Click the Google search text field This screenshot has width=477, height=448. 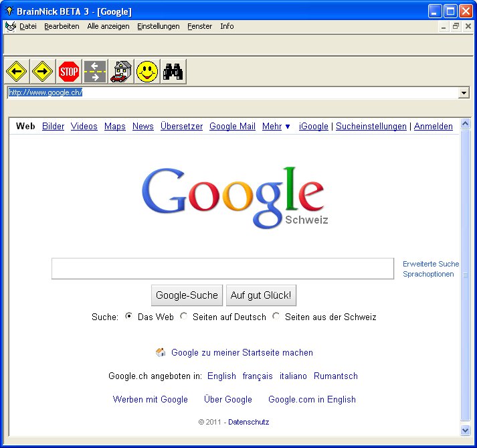click(223, 269)
